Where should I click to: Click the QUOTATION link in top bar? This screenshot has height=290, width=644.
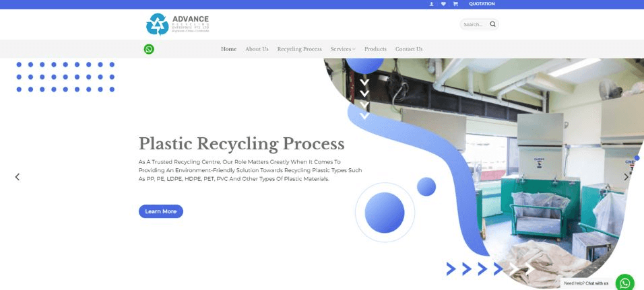coord(482,4)
